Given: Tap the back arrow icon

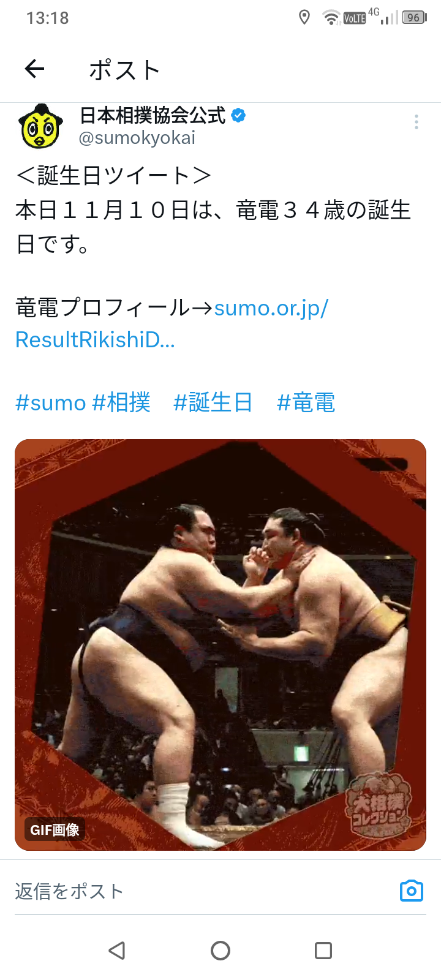Looking at the screenshot, I should coord(34,69).
